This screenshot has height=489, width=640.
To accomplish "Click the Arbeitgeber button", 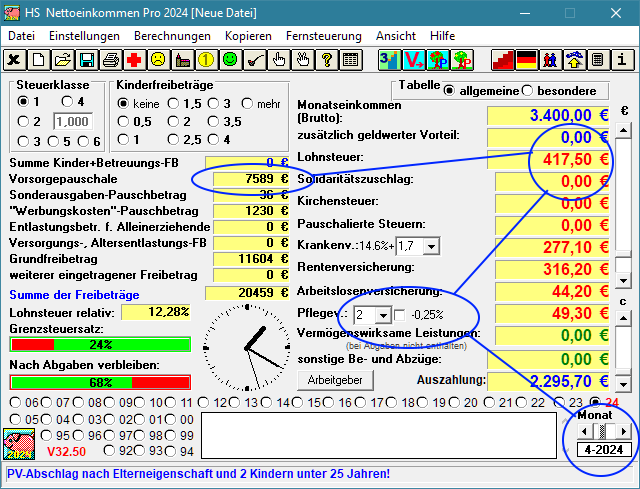I will pyautogui.click(x=334, y=380).
